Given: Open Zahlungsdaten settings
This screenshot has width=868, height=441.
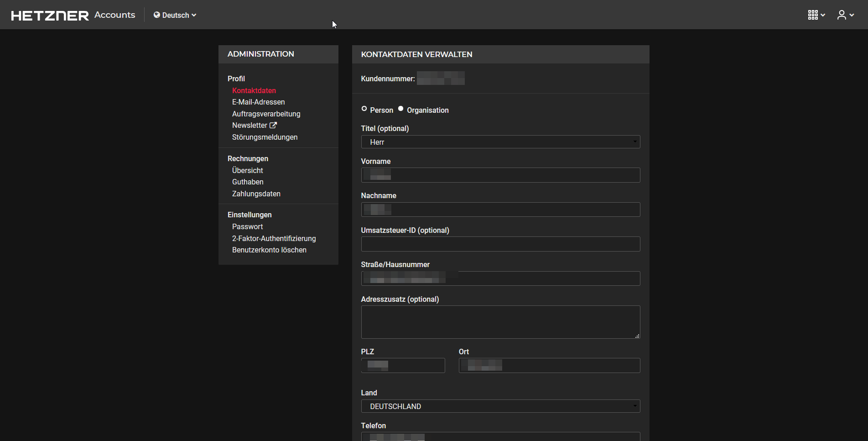Looking at the screenshot, I should point(256,194).
